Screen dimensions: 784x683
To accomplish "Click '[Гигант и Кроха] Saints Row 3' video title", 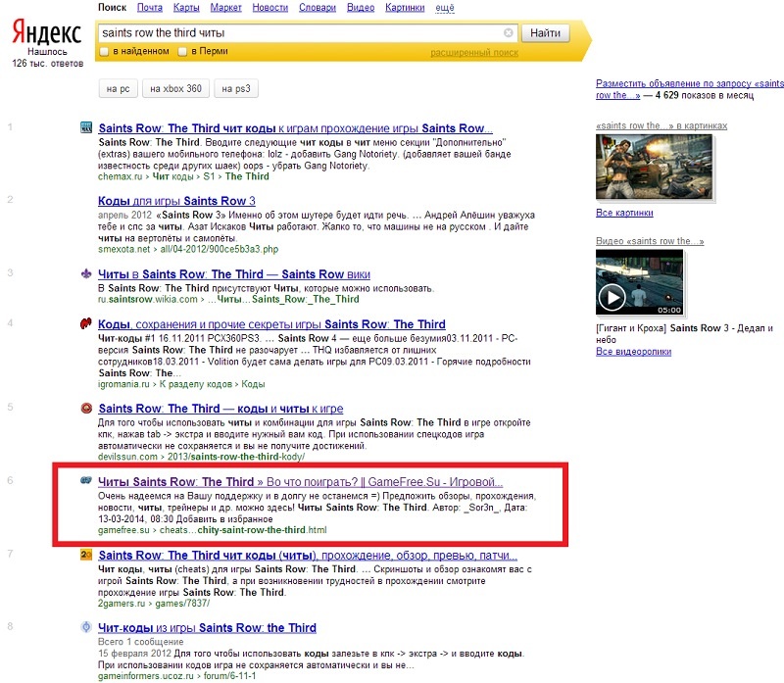I will click(684, 333).
